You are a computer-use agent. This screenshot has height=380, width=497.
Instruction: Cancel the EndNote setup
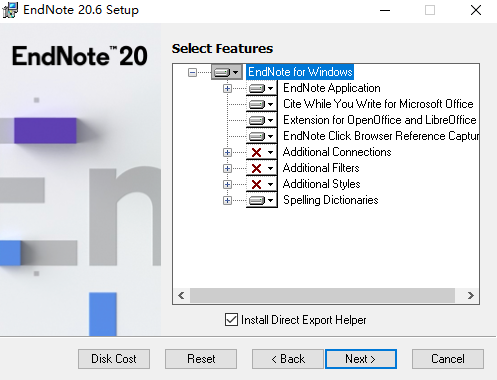point(448,359)
